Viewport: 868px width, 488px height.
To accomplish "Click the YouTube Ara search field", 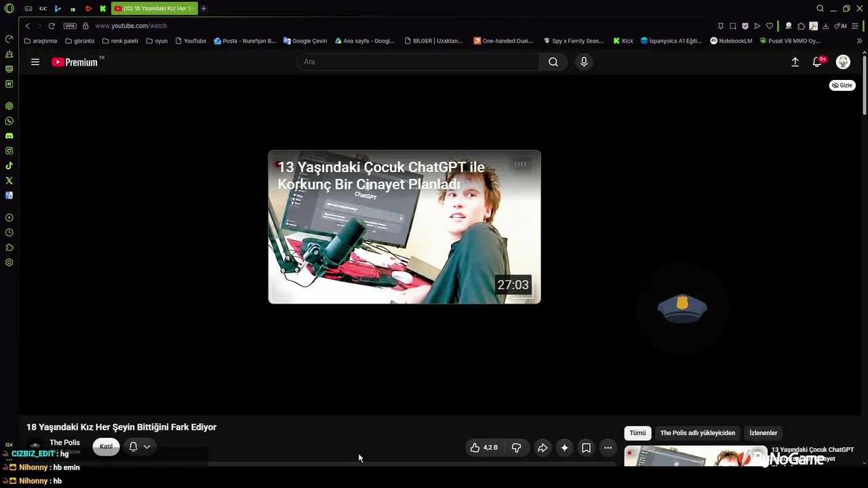I will tap(418, 62).
